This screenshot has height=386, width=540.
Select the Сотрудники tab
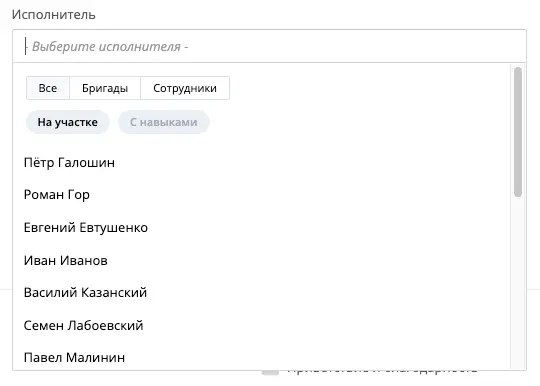point(185,88)
